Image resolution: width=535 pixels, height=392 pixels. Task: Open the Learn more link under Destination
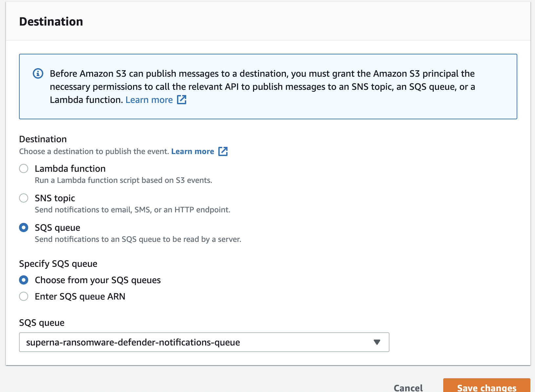[x=192, y=151]
